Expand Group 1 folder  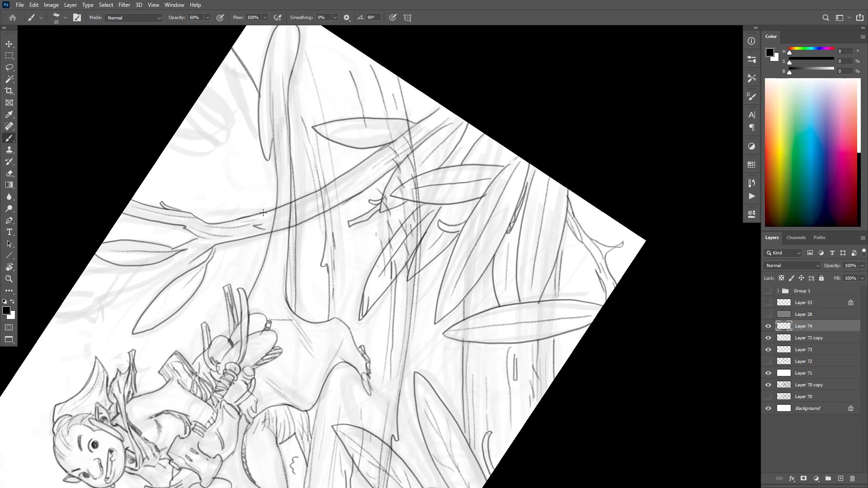point(778,291)
